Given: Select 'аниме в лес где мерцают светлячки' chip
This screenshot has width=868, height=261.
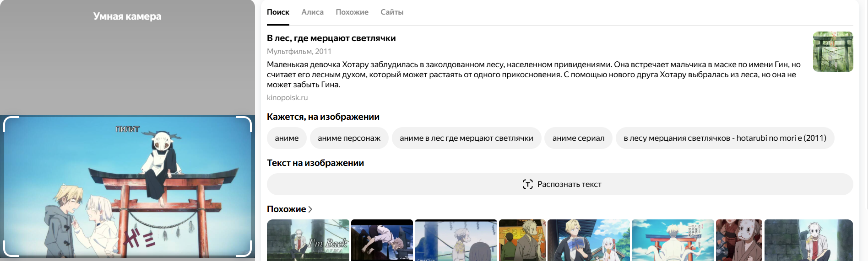Looking at the screenshot, I should click(x=467, y=138).
